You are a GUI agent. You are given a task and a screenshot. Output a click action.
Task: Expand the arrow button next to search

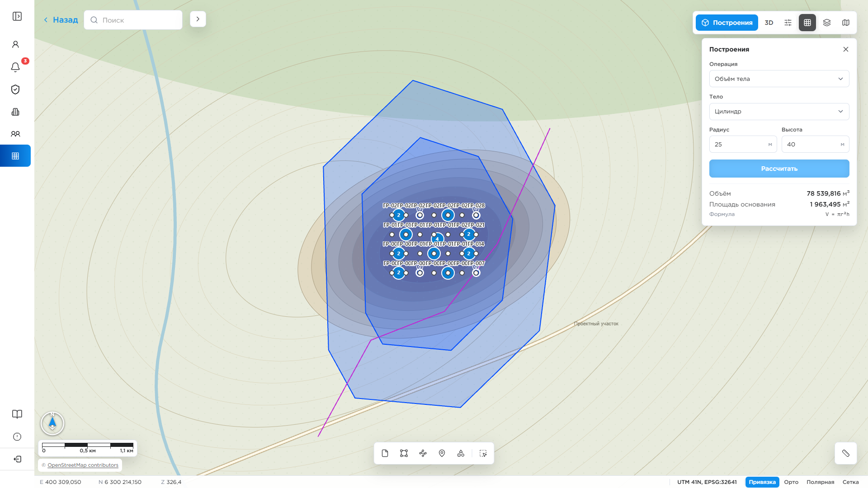(x=198, y=19)
